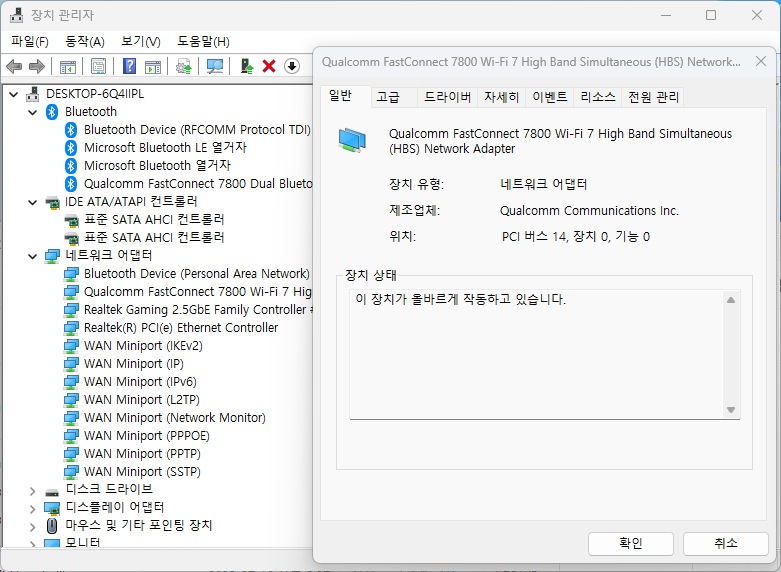Click the red X Uninstall device icon

pyautogui.click(x=269, y=66)
